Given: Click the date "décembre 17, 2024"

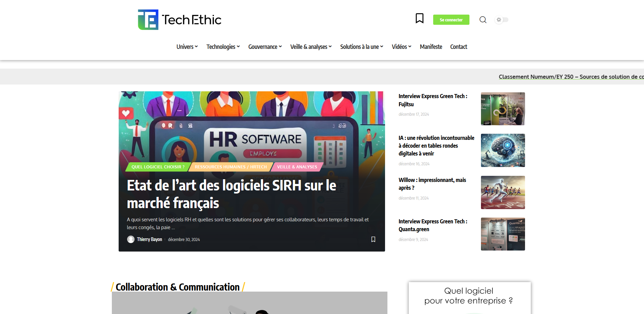Looking at the screenshot, I should point(414,114).
